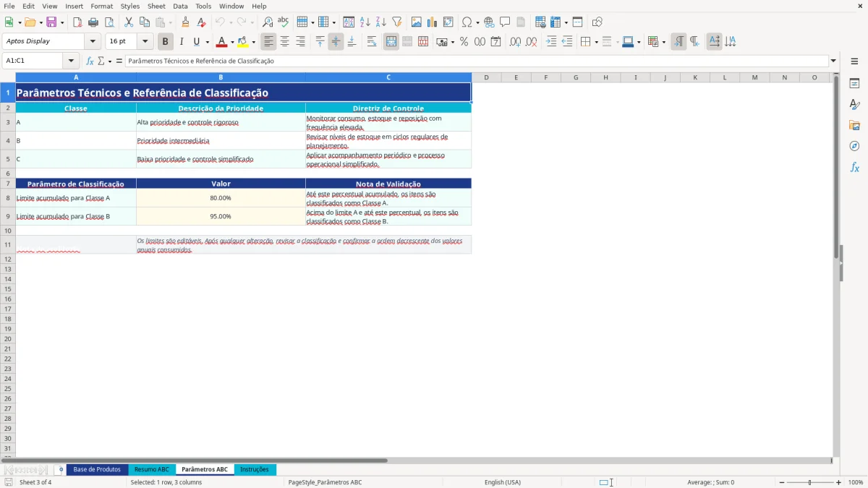Open Borders dropdown arrow
Screen dimensions: 868x488
click(596, 42)
